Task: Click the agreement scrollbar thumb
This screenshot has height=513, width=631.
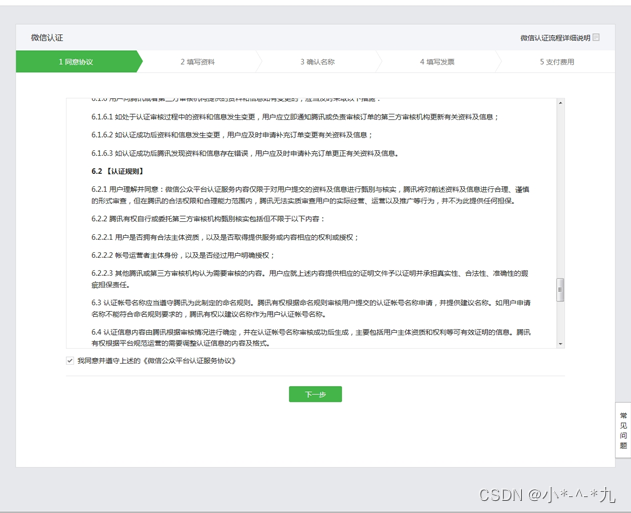Action: coord(560,290)
